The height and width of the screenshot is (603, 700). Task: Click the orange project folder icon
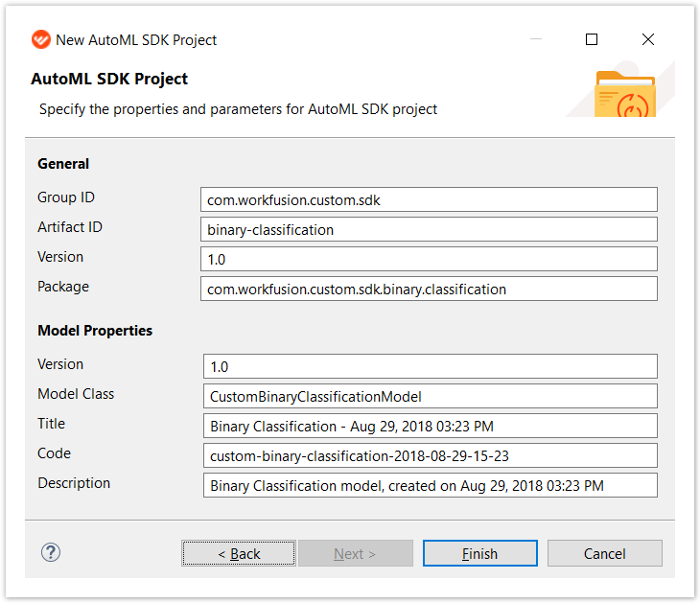(625, 94)
